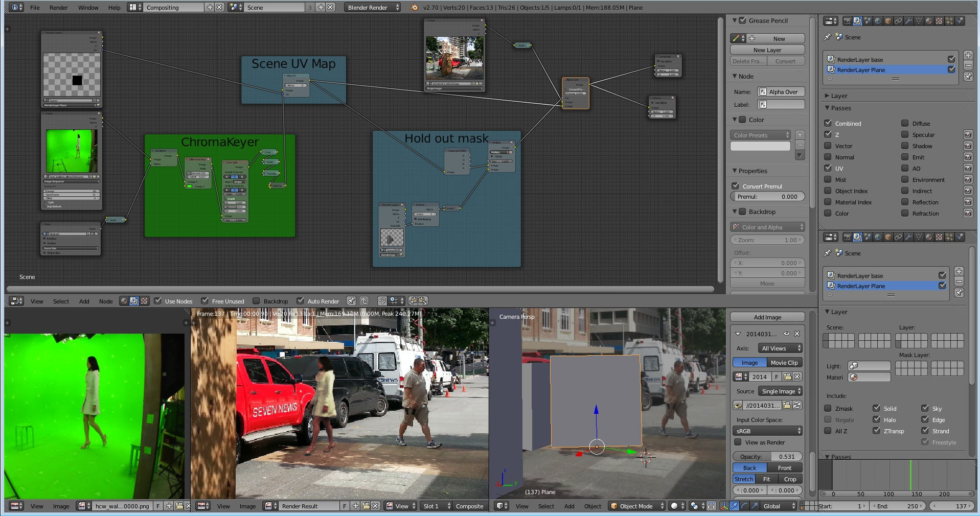Enable the Zmask include option
This screenshot has width=980, height=516.
(828, 408)
